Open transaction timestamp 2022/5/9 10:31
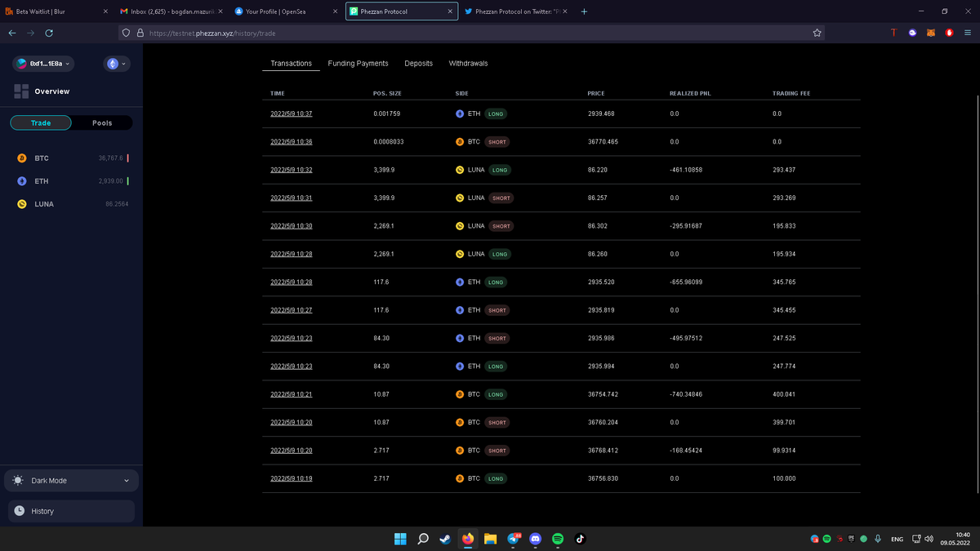This screenshot has width=980, height=551. click(292, 198)
